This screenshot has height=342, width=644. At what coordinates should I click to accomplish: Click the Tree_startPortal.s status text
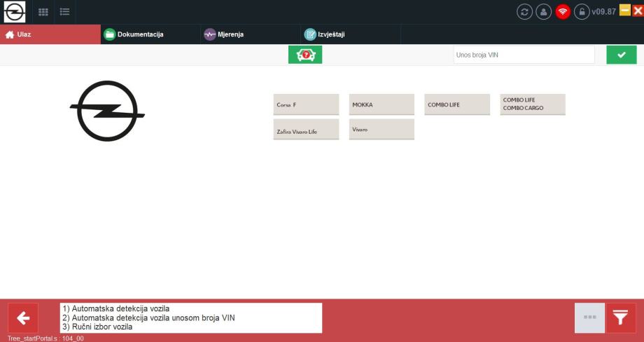[45, 338]
